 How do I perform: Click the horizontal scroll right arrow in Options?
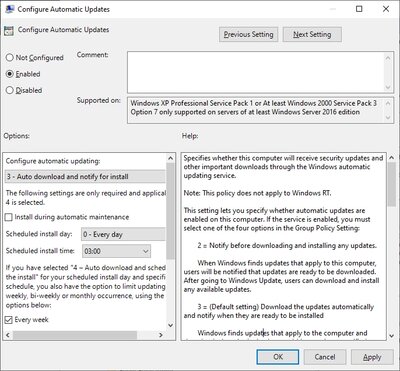[x=161, y=335]
